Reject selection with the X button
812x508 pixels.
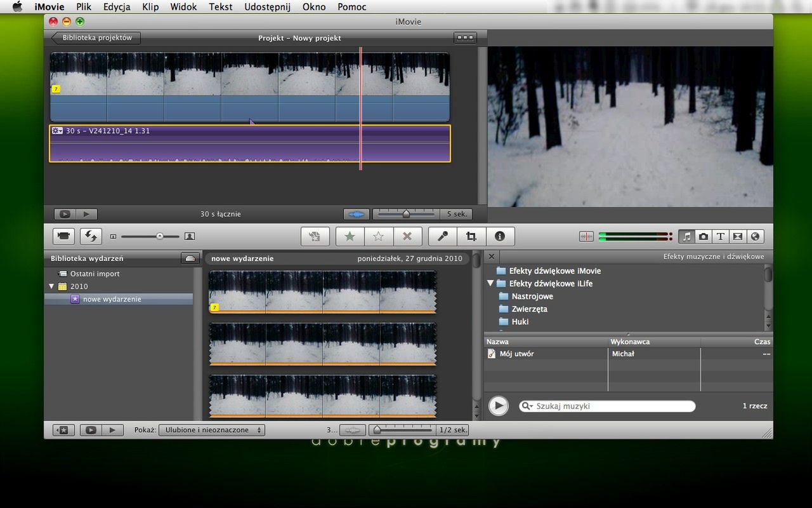point(407,236)
